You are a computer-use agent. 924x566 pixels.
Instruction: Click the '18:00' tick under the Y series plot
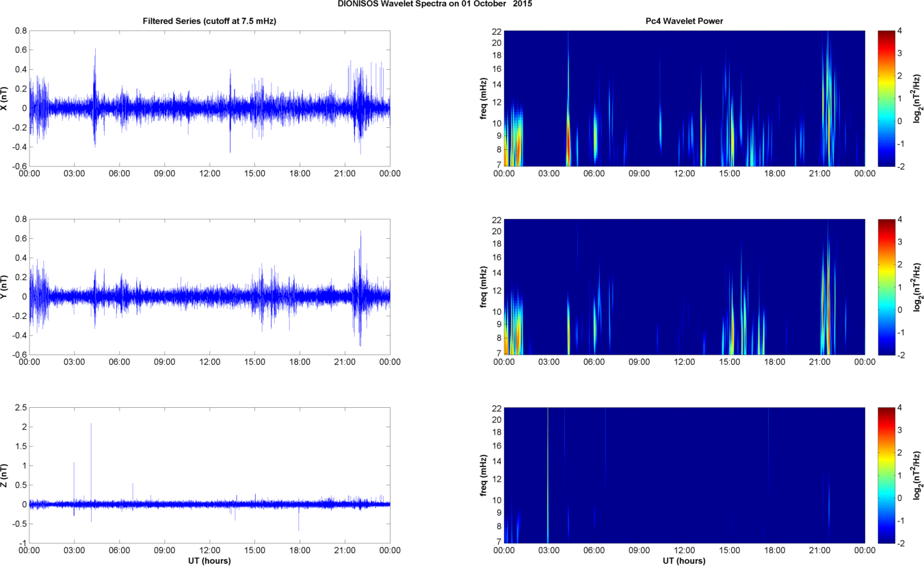point(300,361)
